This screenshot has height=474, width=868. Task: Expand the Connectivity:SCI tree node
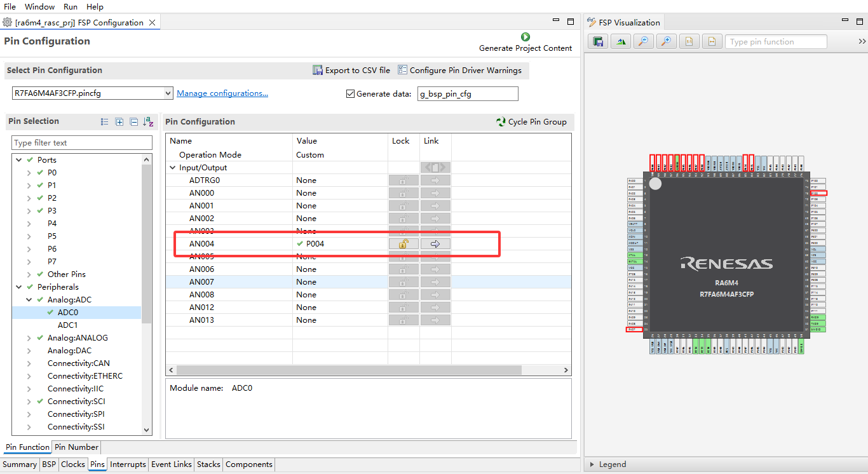29,402
